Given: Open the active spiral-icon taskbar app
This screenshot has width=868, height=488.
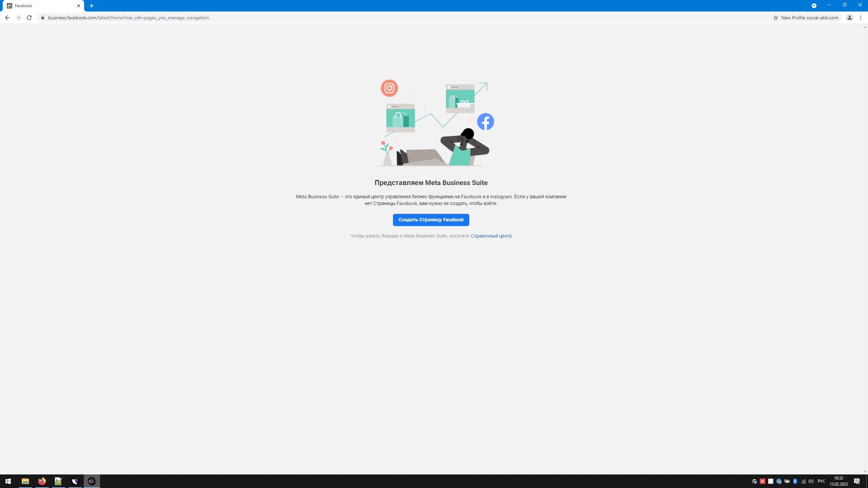Looking at the screenshot, I should point(92,481).
